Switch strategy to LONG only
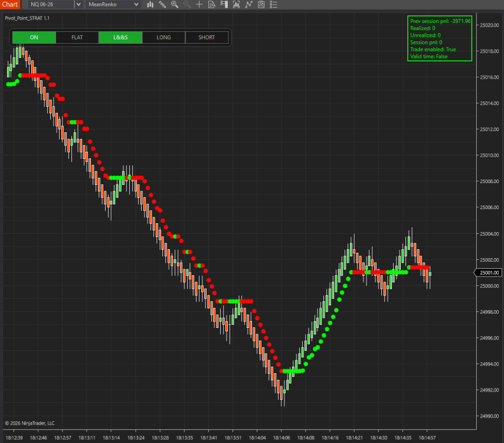Screen dimensions: 504x443 pyautogui.click(x=163, y=37)
